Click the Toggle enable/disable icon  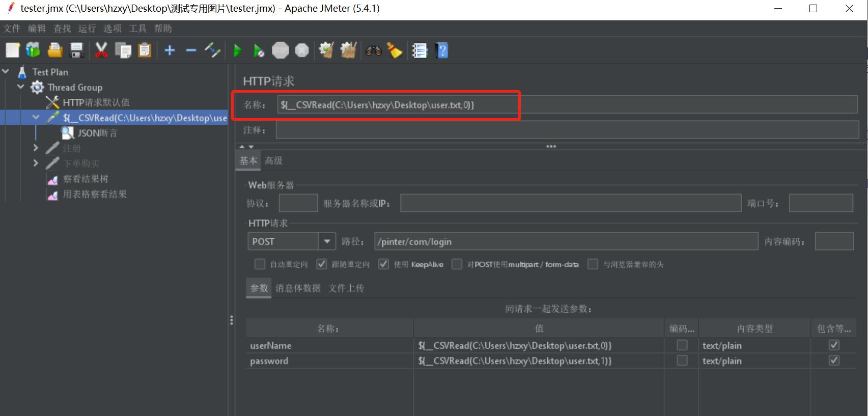pyautogui.click(x=212, y=50)
